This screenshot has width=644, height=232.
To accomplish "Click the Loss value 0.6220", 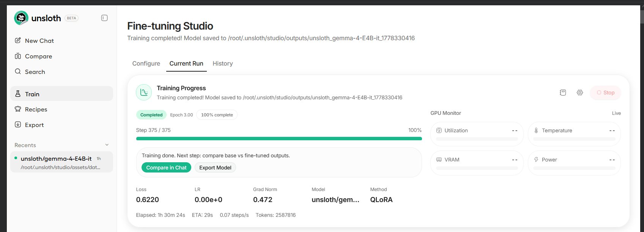I will click(x=148, y=199).
